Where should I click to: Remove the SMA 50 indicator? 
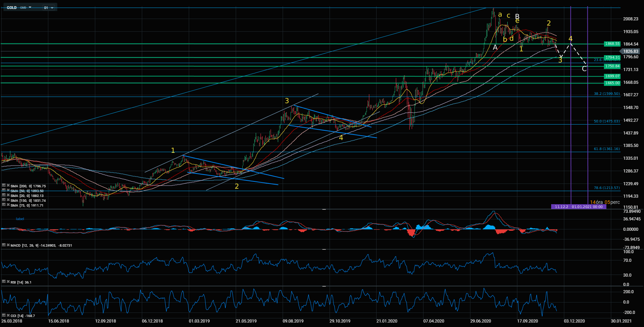click(x=8, y=190)
